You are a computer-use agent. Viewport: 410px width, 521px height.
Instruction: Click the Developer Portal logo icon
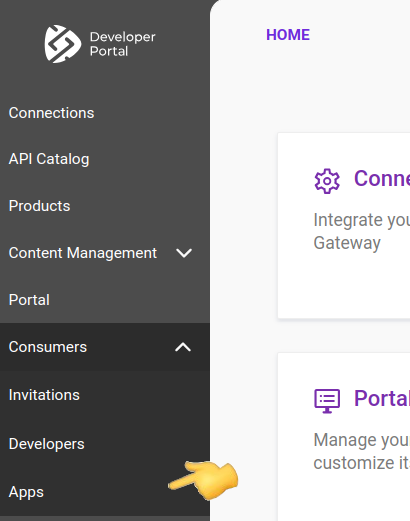click(x=63, y=44)
